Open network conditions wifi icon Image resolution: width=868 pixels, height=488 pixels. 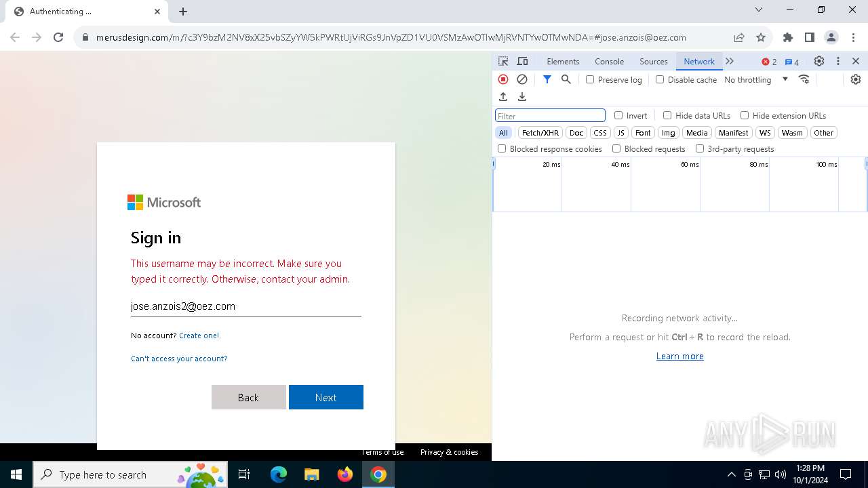(x=804, y=79)
